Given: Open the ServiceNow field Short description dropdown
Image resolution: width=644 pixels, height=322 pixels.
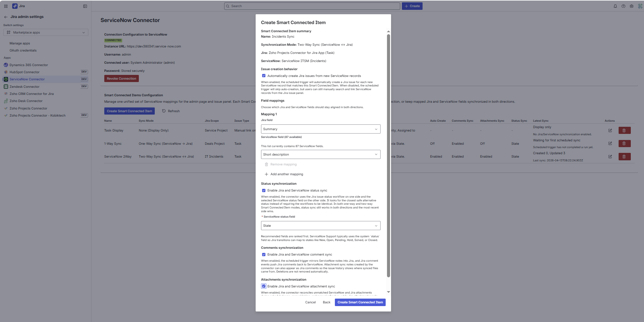Looking at the screenshot, I should (x=321, y=155).
